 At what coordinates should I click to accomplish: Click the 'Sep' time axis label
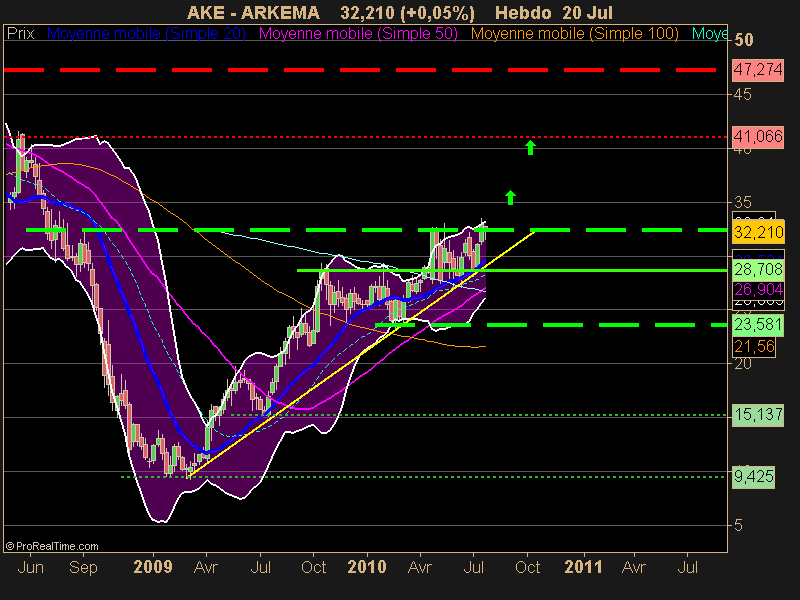83,567
